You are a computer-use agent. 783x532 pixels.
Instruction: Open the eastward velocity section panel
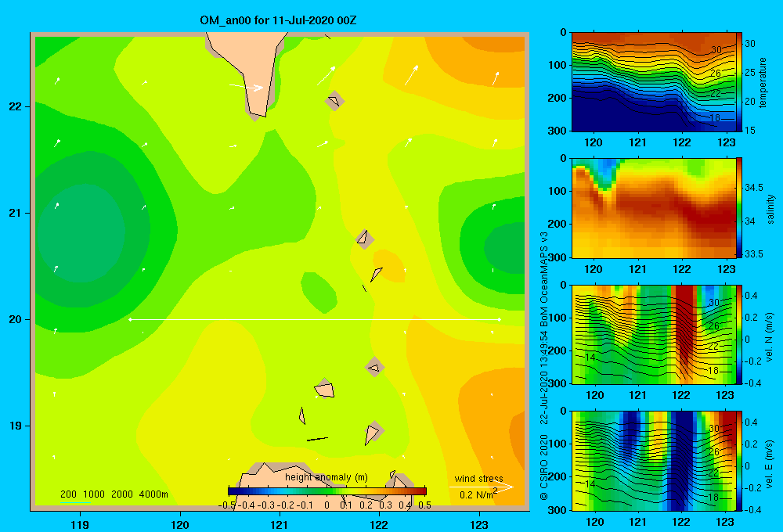[x=654, y=461]
